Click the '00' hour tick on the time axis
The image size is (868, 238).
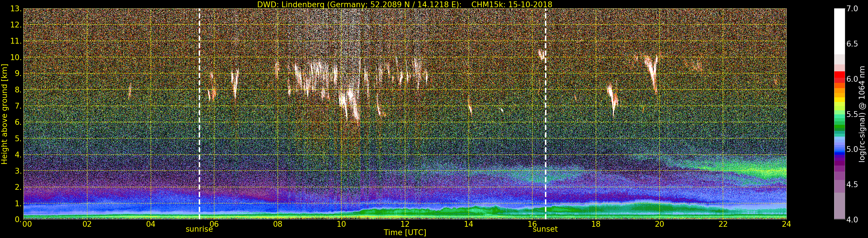click(x=27, y=224)
